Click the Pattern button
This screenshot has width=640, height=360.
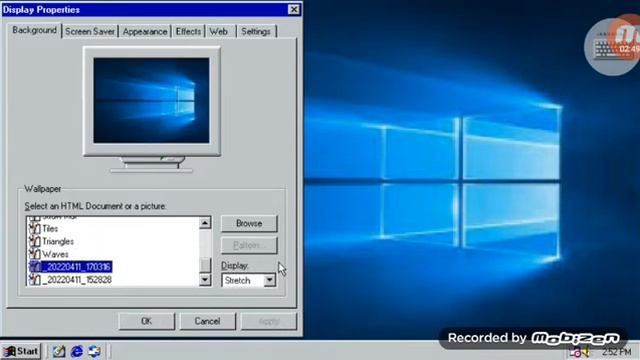249,245
